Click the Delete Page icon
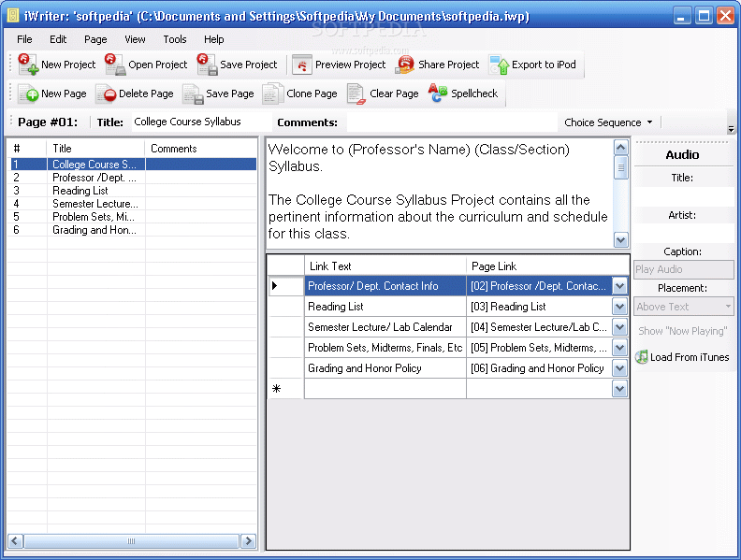This screenshot has height=560, width=741. (106, 93)
